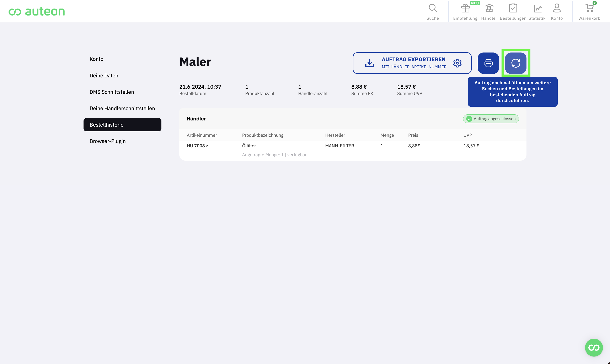610x364 pixels.
Task: Click product name Ölfilter
Action: (x=249, y=146)
